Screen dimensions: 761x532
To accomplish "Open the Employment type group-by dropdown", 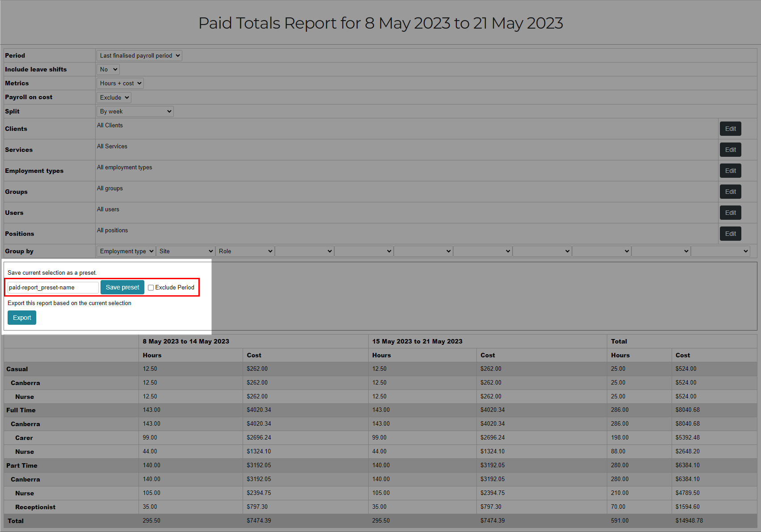I will [x=126, y=251].
